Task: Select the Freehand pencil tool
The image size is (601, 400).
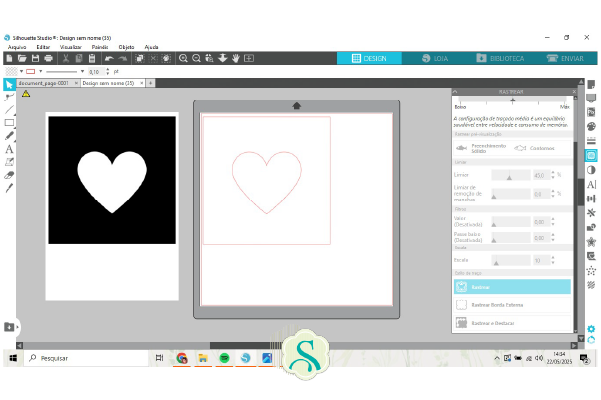Action: pyautogui.click(x=9, y=136)
